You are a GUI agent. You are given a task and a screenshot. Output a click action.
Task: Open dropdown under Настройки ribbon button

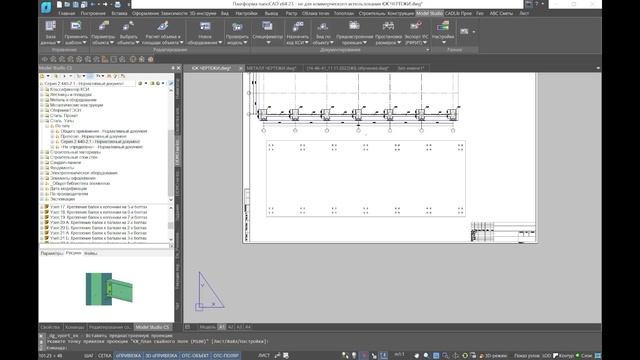[443, 42]
